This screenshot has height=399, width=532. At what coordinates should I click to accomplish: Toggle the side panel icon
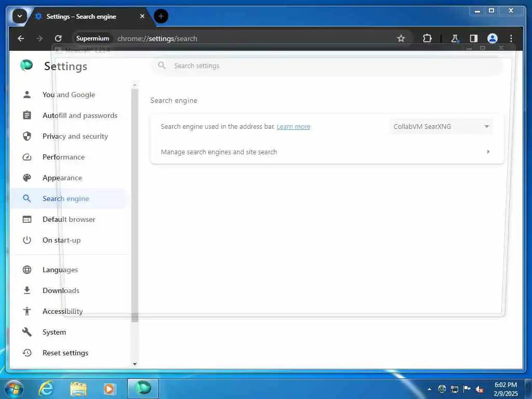click(x=474, y=38)
